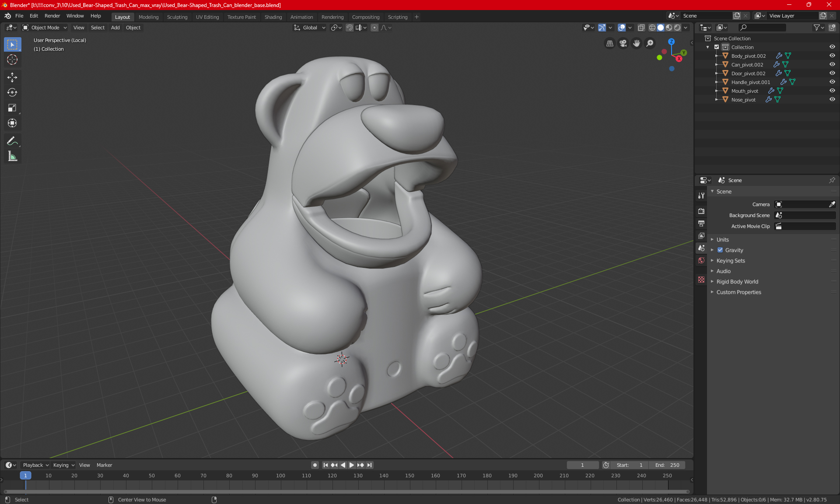
Task: Select Handle_pivot.001 in the outliner
Action: (750, 82)
